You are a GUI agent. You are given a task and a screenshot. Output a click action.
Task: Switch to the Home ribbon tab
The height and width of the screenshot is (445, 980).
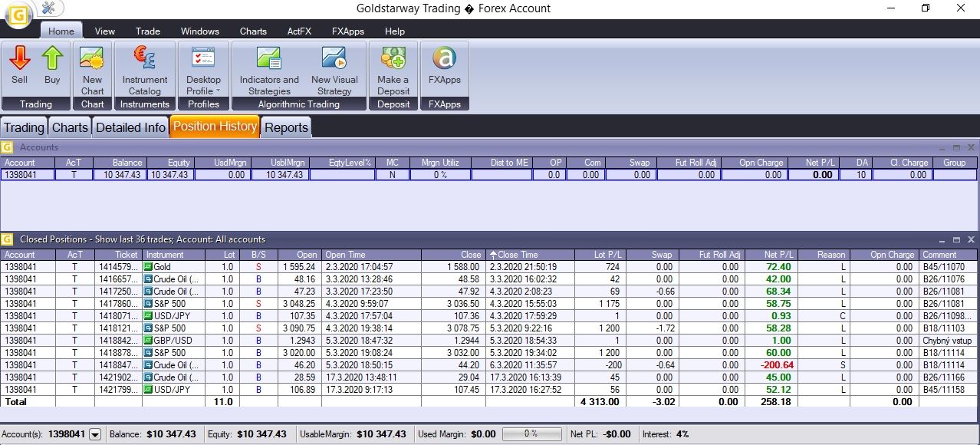61,31
